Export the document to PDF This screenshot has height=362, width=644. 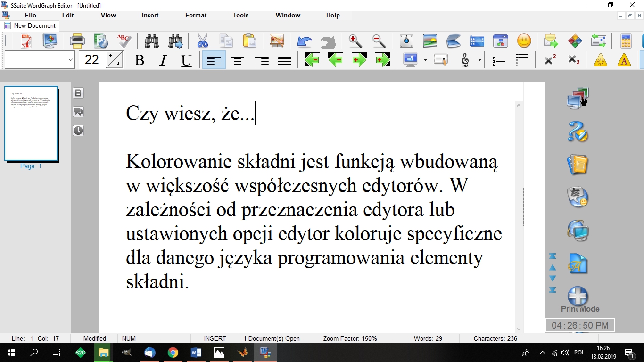(25, 41)
